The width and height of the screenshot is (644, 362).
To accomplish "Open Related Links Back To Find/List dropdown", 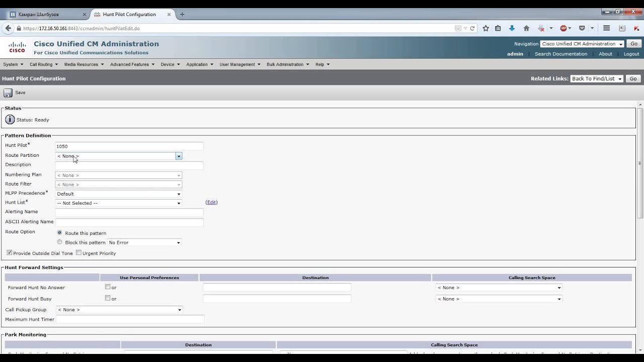I will pyautogui.click(x=597, y=78).
